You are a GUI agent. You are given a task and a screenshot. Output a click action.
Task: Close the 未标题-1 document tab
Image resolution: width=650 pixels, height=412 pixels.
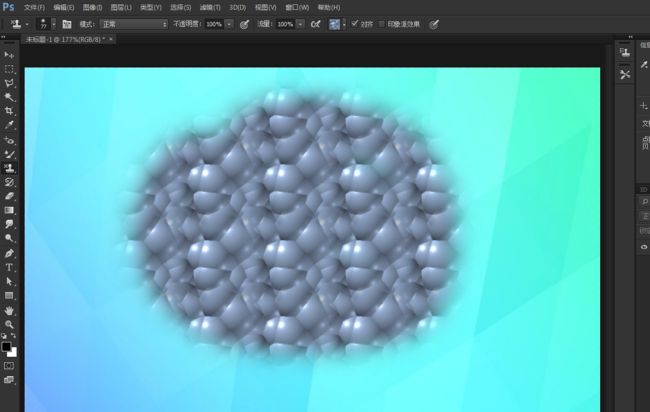click(111, 39)
